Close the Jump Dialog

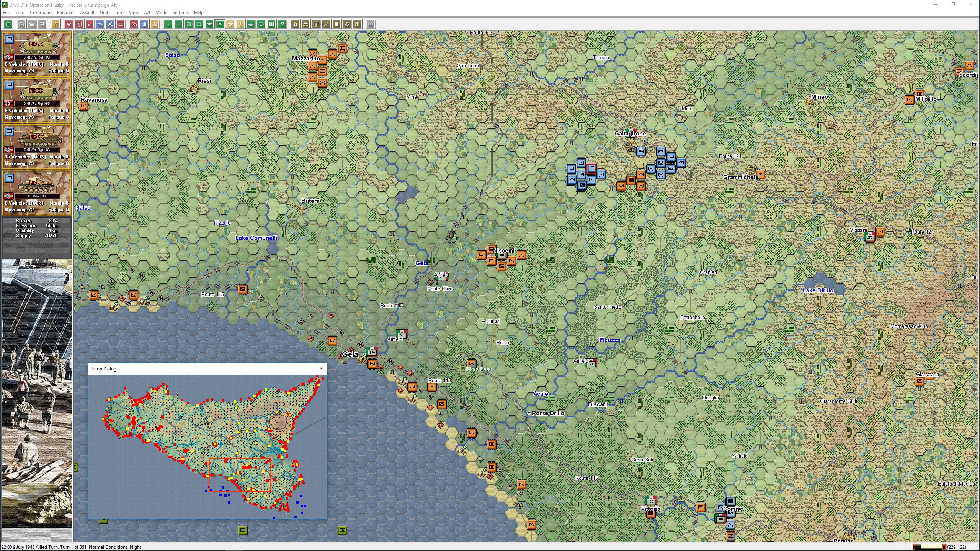click(x=321, y=368)
